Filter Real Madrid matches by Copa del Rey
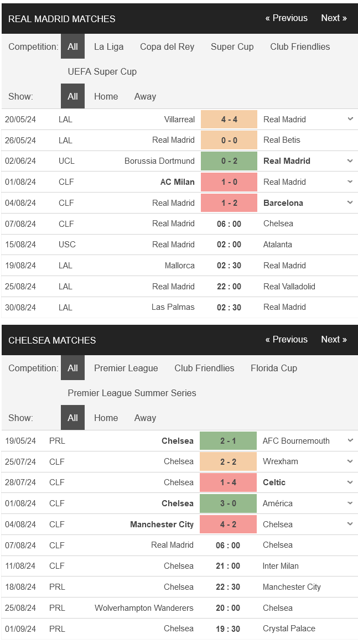The height and width of the screenshot is (644, 358). coord(167,47)
